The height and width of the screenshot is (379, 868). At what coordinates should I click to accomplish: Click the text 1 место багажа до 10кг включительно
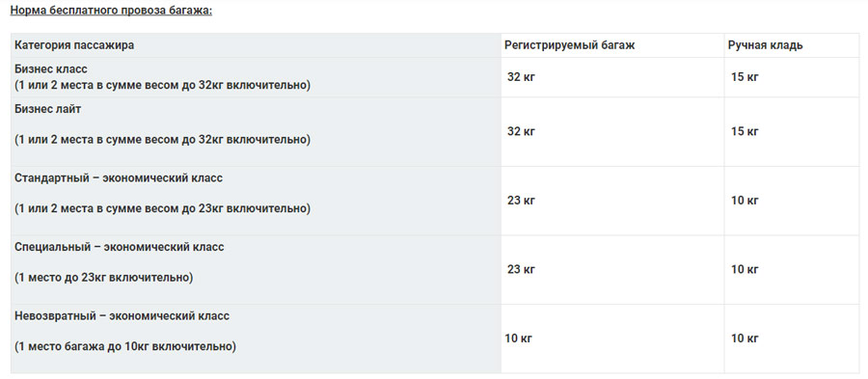125,347
